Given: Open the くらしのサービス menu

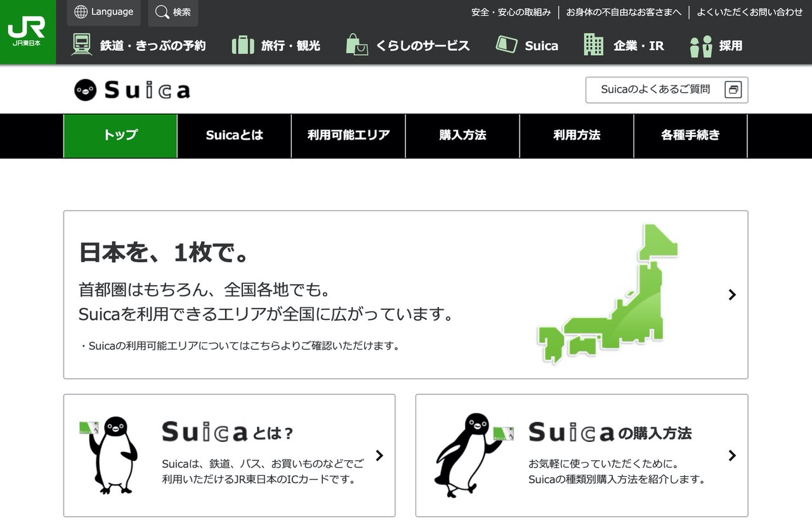Looking at the screenshot, I should [408, 45].
